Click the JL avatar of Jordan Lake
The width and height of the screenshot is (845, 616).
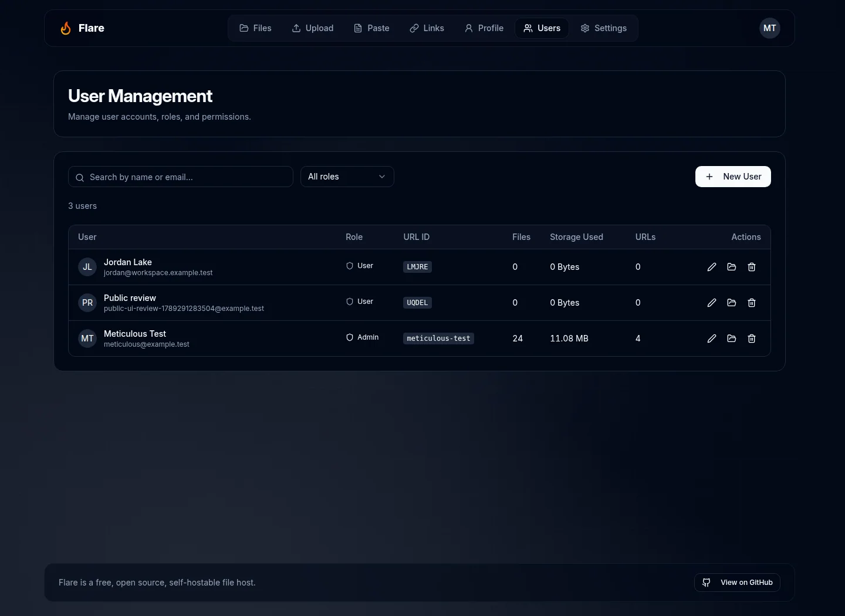tap(87, 267)
